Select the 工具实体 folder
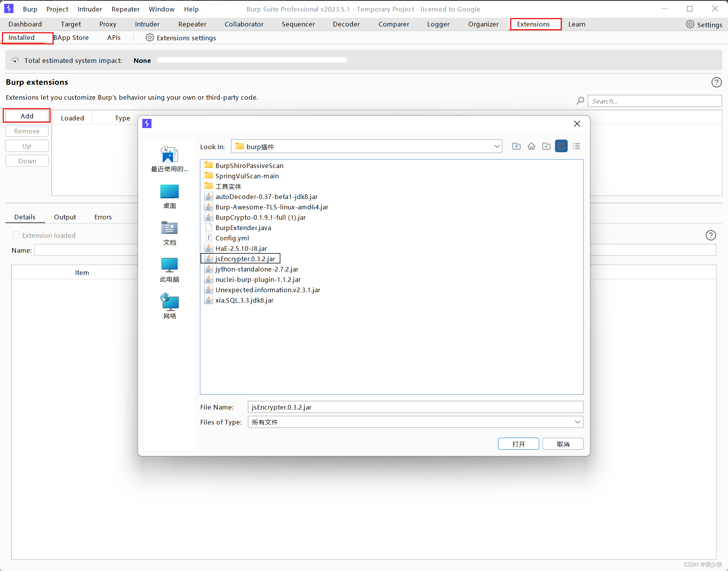The image size is (728, 571). (x=223, y=186)
